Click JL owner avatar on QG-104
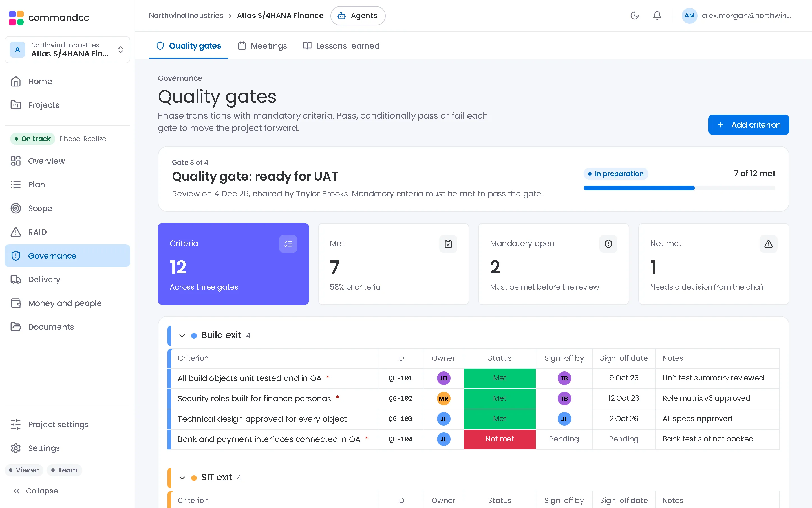812x508 pixels. 443,439
